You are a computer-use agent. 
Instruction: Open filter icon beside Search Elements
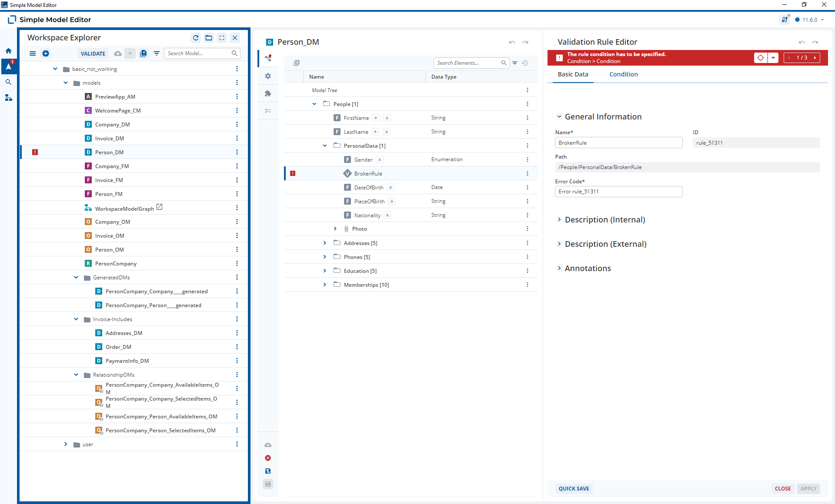click(514, 63)
